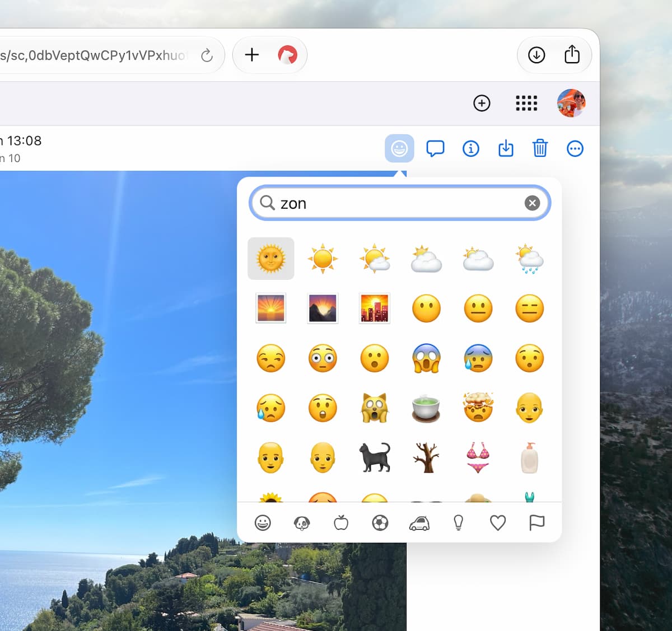Image resolution: width=672 pixels, height=631 pixels.
Task: Choose the lotion bottle emoji
Action: pos(530,457)
